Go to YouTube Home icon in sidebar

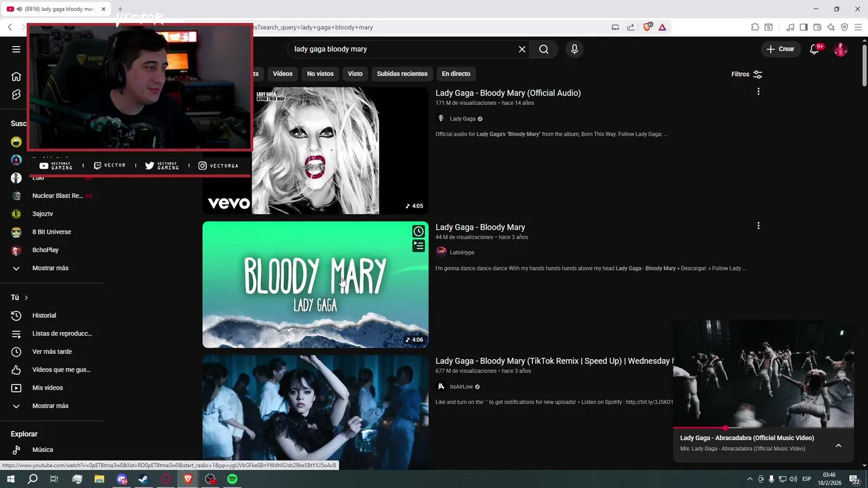click(16, 76)
